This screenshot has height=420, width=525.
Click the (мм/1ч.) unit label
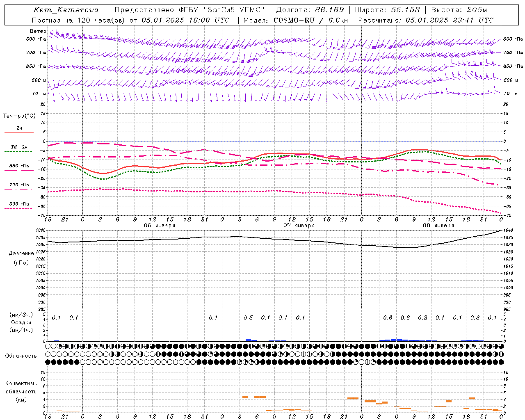click(x=22, y=330)
